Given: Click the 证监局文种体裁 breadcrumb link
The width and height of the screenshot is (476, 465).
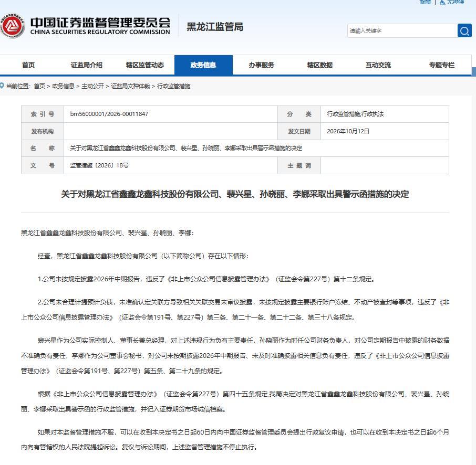Looking at the screenshot, I should (130, 86).
